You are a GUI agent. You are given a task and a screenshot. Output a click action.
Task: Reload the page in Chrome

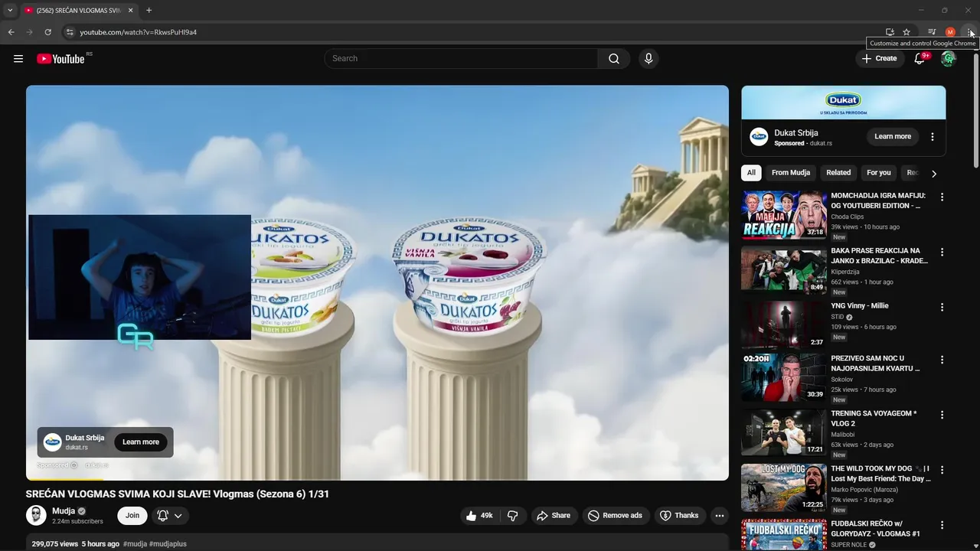(47, 32)
